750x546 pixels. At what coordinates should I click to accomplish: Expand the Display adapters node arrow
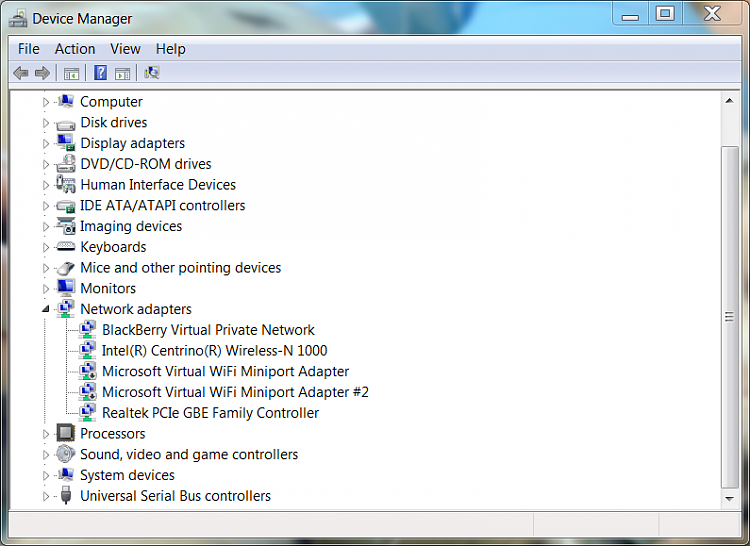click(x=46, y=143)
